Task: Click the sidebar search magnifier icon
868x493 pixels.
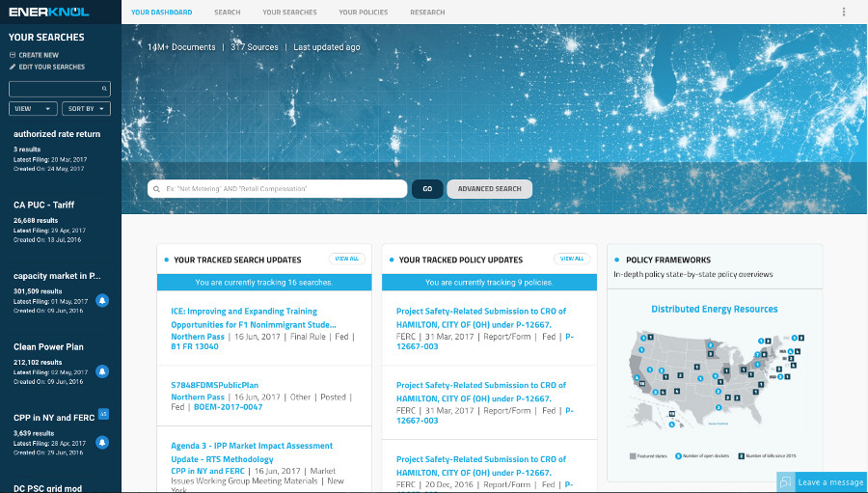Action: pyautogui.click(x=104, y=89)
